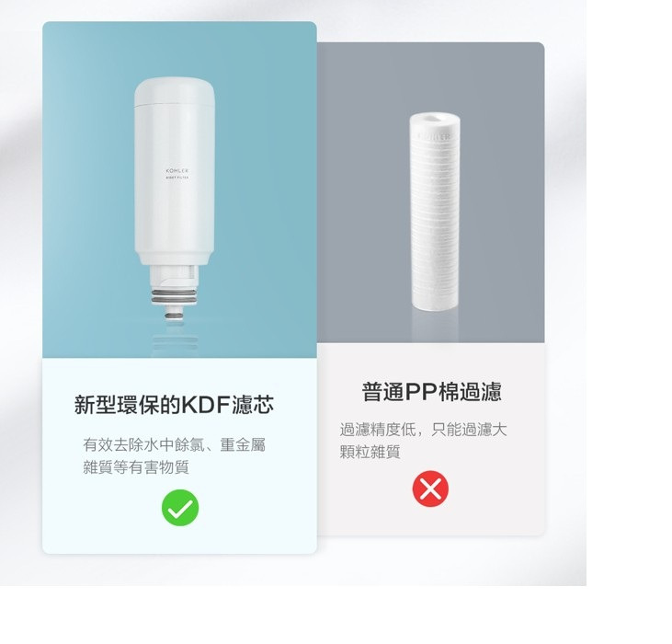Click the KOHLER logo on the white cartridge
The height and width of the screenshot is (644, 672).
[177, 171]
